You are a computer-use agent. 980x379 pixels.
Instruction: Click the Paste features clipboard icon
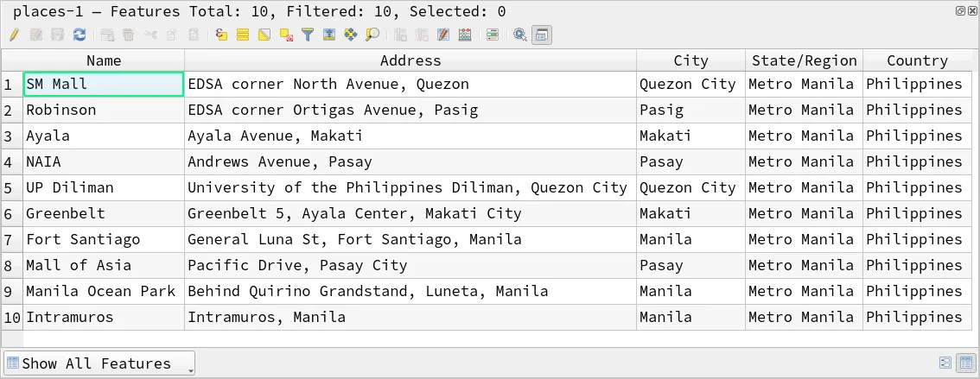click(194, 35)
